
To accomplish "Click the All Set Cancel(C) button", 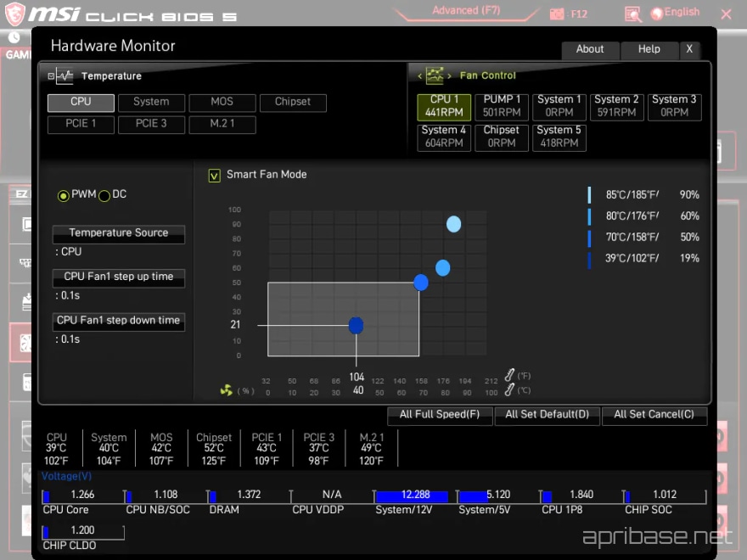I will 654,415.
